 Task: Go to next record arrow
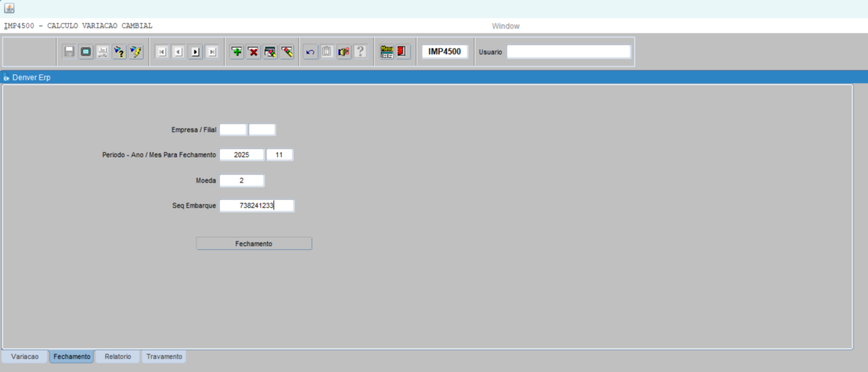click(x=196, y=52)
